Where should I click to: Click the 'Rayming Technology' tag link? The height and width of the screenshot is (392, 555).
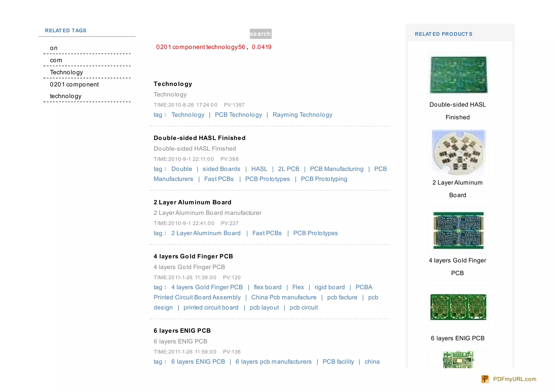click(302, 115)
